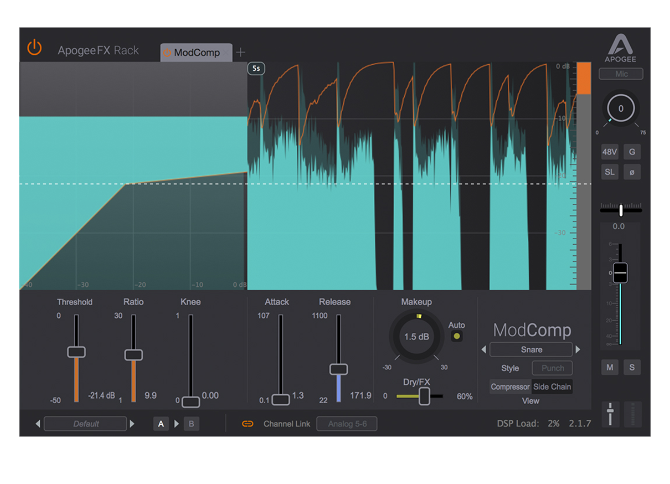Click the Dry/FX value 60%
Viewport: 670px width, 484px height.
point(464,396)
